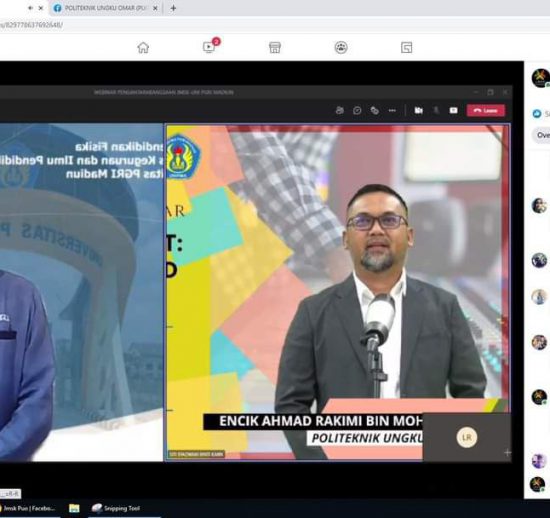This screenshot has width=550, height=518.
Task: Click the LR participant avatar tile
Action: click(467, 437)
